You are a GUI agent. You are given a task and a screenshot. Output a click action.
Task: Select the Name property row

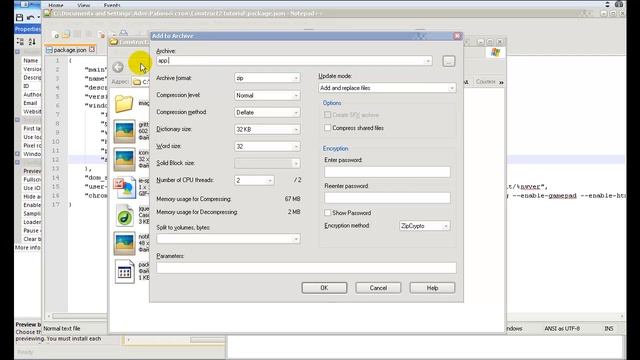tap(31, 60)
